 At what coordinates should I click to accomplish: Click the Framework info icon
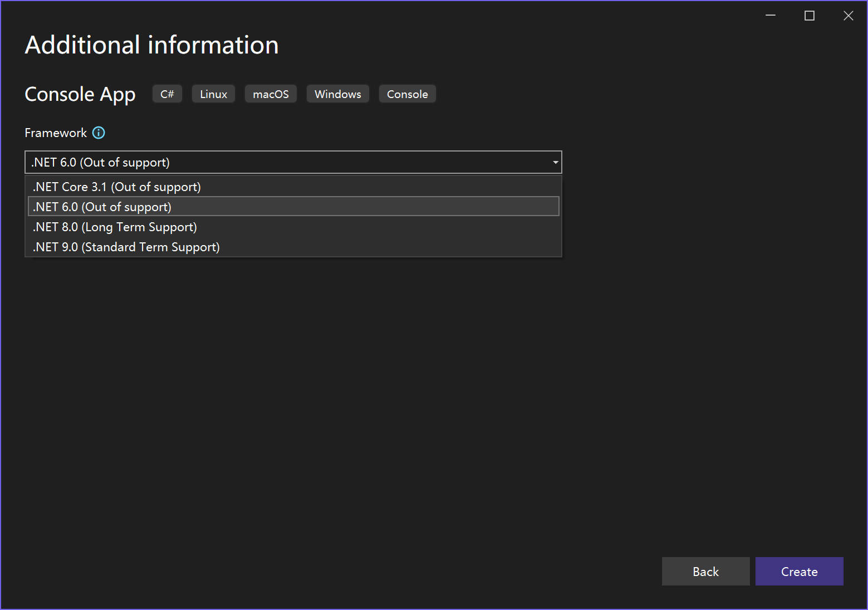coord(99,133)
